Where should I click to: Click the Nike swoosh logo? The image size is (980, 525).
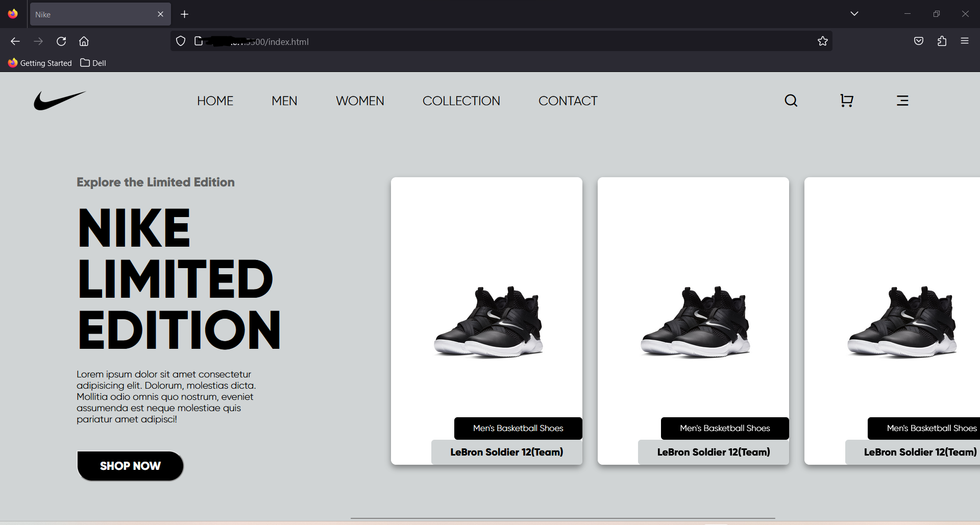pyautogui.click(x=59, y=101)
